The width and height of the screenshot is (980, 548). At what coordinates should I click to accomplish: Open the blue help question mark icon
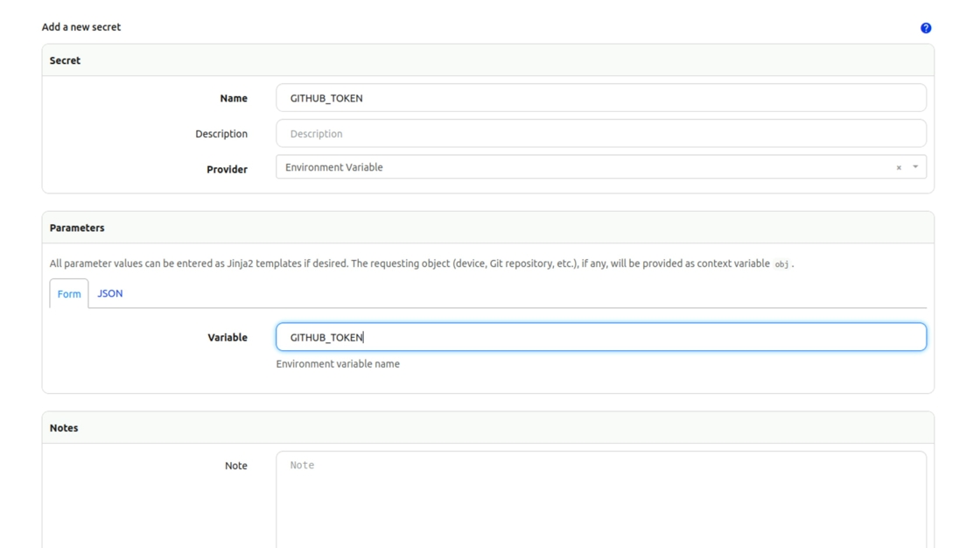926,28
